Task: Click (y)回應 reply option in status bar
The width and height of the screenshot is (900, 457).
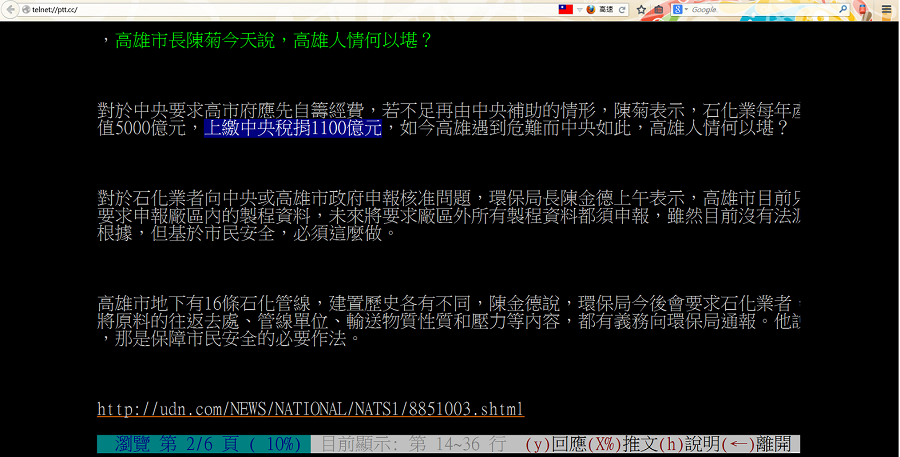Action: click(x=556, y=444)
